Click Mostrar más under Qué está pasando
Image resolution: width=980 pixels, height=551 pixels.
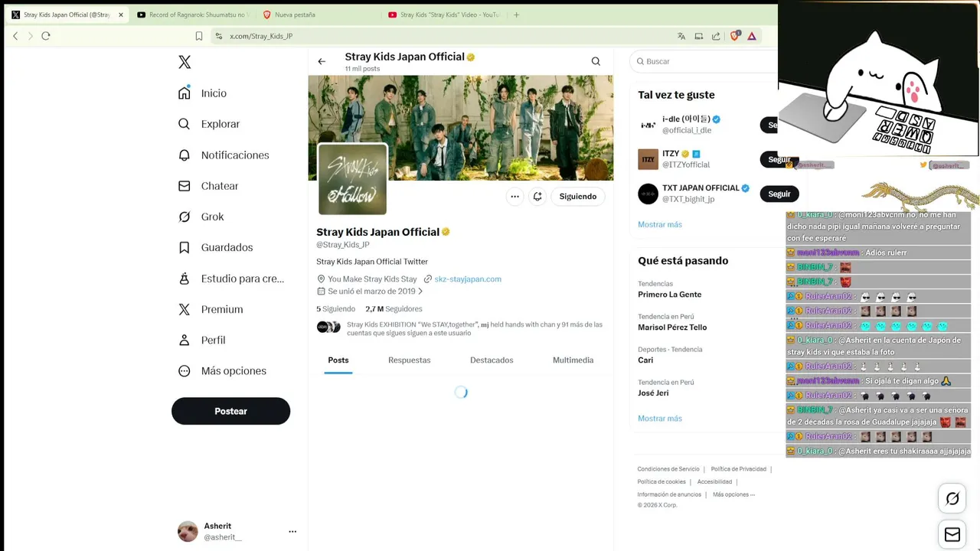point(660,419)
